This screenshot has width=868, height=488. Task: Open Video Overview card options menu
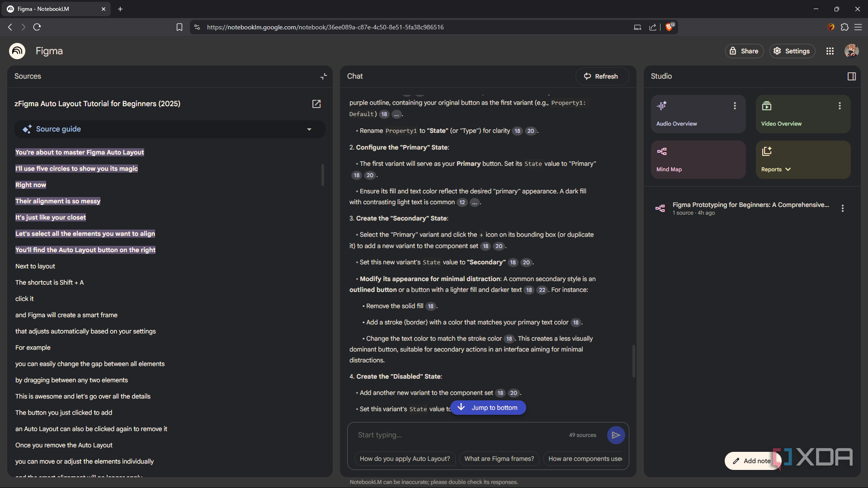[840, 106]
